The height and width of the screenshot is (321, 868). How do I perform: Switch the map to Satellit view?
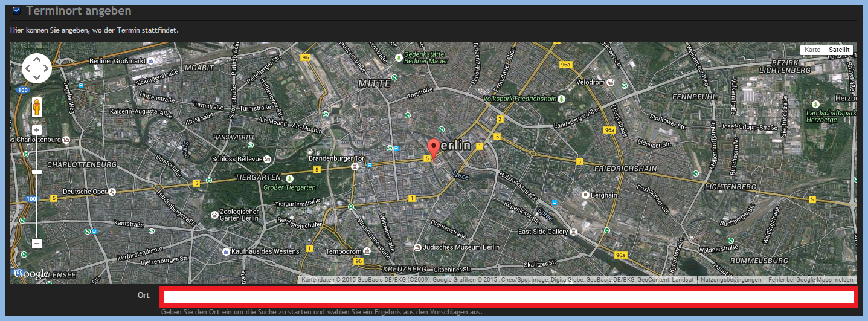(839, 50)
